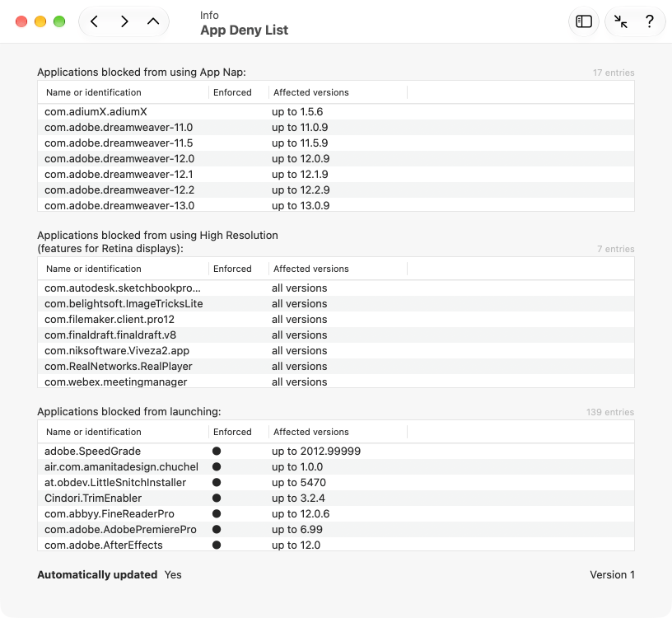Select the com.adobe.AfterEffects enforced dot

(217, 545)
